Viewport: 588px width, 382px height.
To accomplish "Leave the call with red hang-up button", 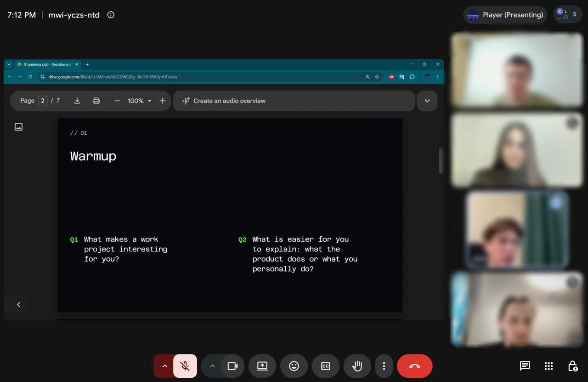I will (414, 366).
